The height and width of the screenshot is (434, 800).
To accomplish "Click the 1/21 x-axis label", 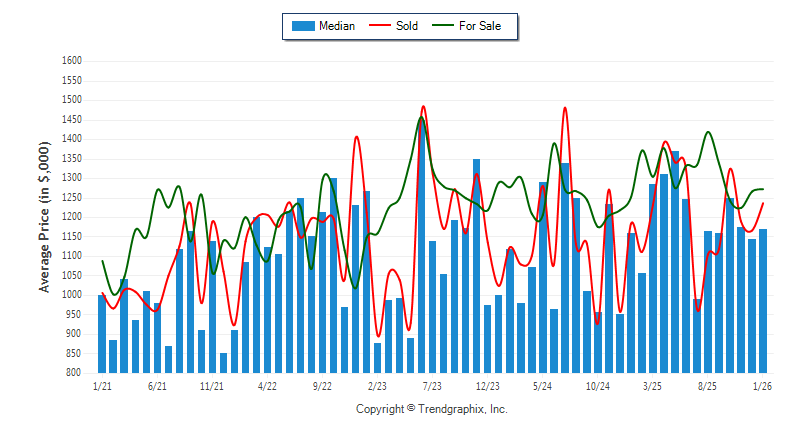I will (x=102, y=385).
